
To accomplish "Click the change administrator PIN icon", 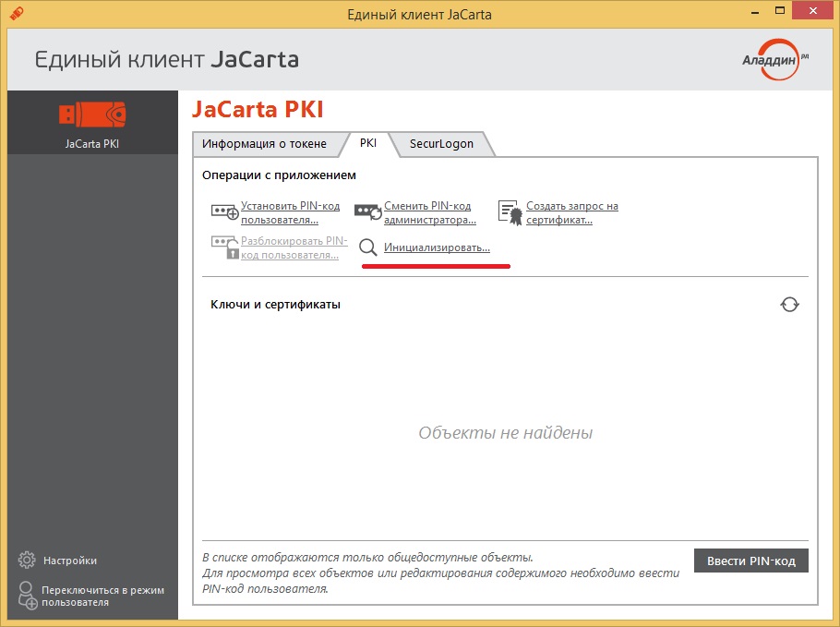I will click(367, 212).
